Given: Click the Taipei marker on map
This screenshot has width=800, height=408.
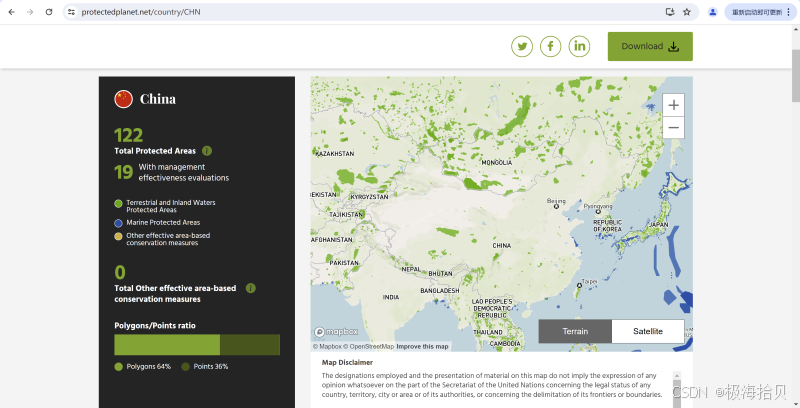Looking at the screenshot, I should (579, 286).
